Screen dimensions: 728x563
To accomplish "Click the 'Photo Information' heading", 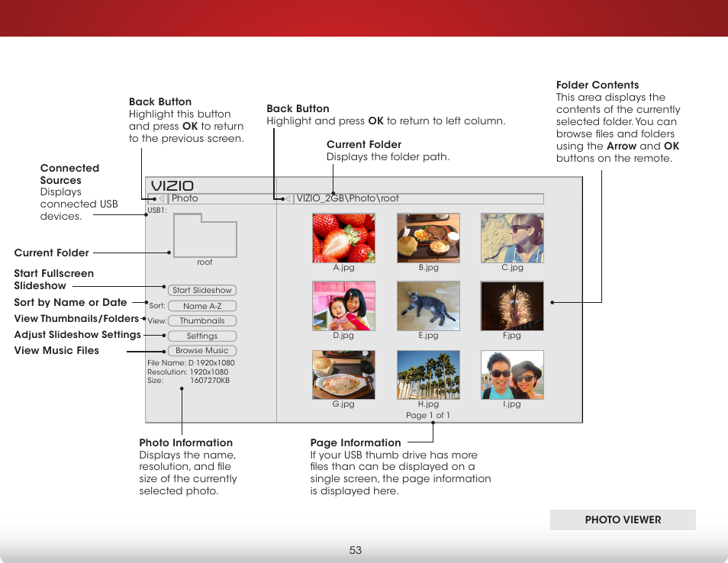I will point(185,442).
